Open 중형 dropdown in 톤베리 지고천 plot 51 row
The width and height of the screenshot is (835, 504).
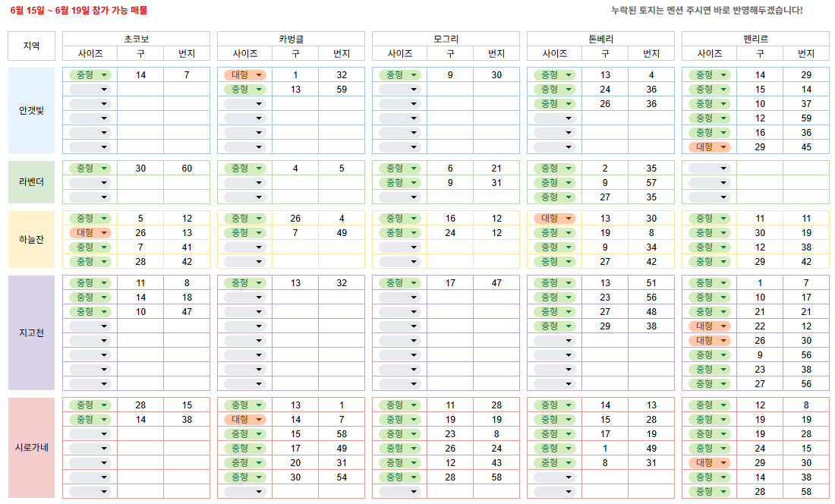(554, 283)
